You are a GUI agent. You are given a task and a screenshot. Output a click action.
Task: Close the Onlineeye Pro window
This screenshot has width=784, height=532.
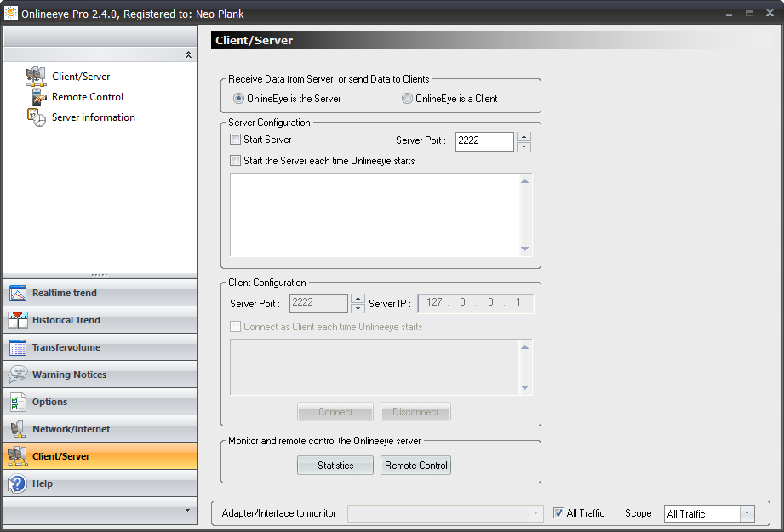770,13
